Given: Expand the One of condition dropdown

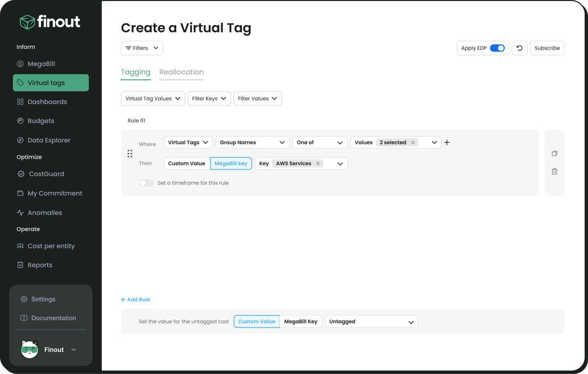Looking at the screenshot, I should (319, 142).
